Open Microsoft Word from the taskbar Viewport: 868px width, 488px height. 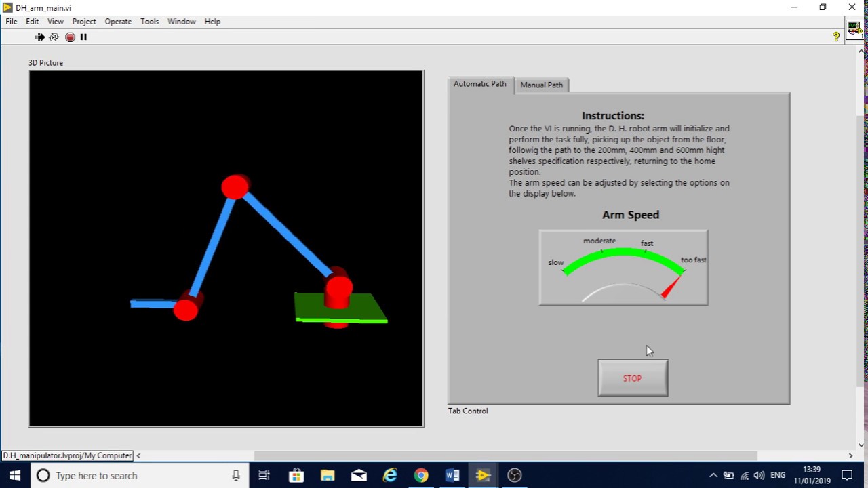[452, 476]
